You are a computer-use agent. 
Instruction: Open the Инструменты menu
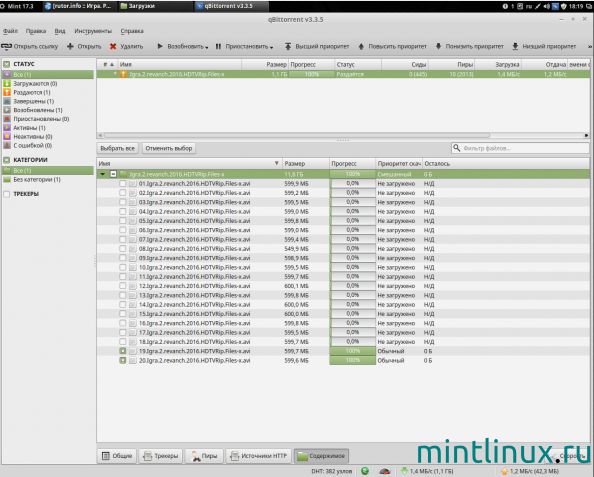click(93, 31)
